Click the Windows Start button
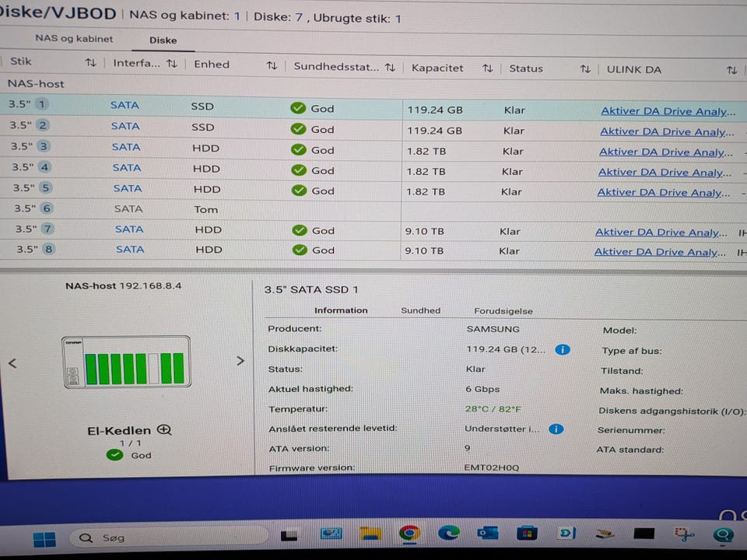This screenshot has height=560, width=747. pos(44,537)
